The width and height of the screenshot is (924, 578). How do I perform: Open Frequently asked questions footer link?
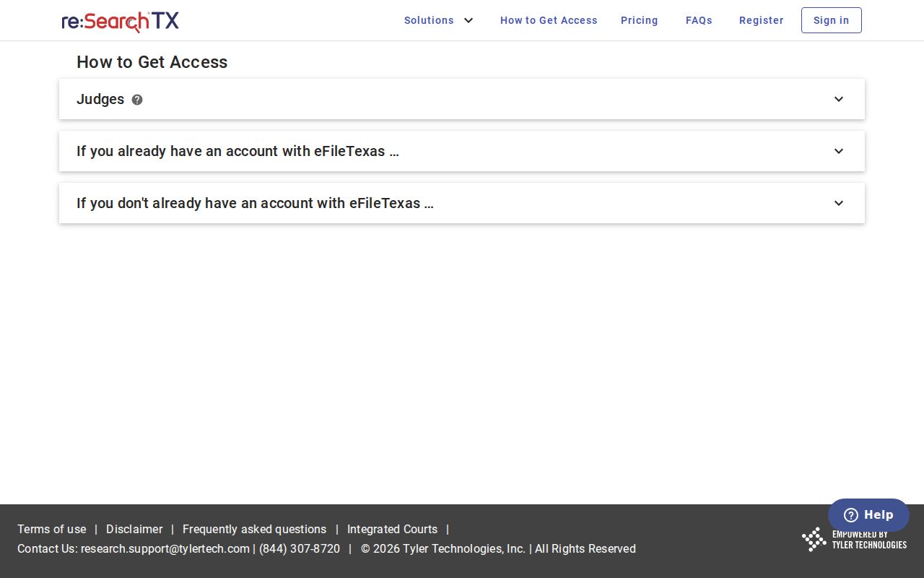254,529
